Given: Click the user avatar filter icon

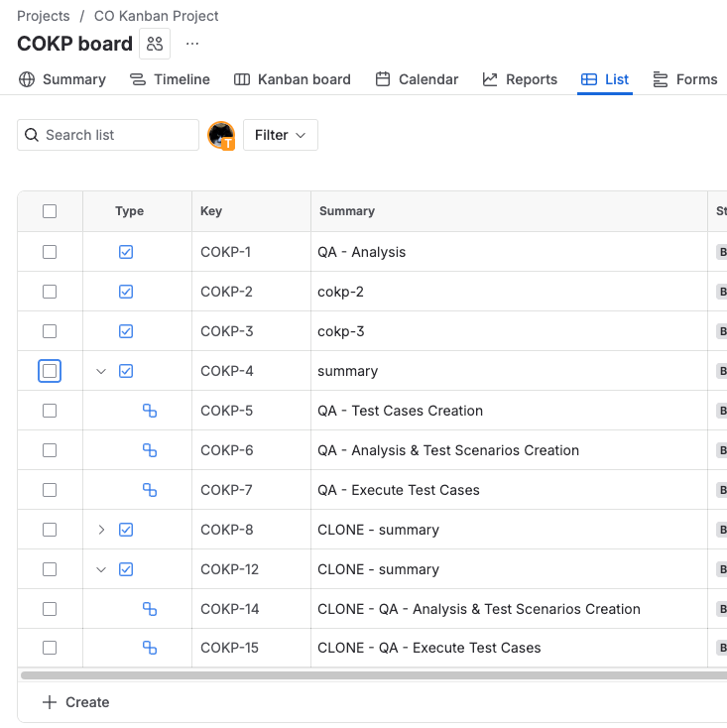Looking at the screenshot, I should (221, 136).
